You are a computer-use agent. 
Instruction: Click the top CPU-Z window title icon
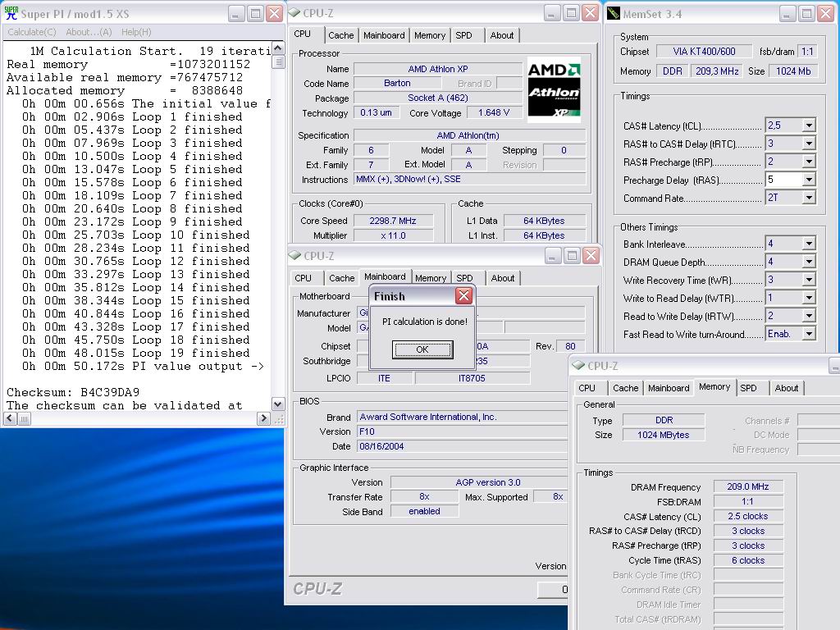point(294,13)
